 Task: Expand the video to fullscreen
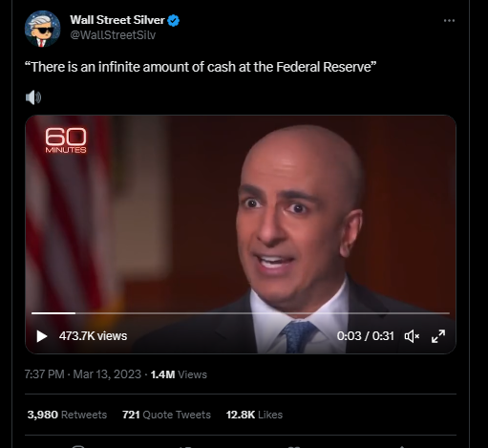pos(438,336)
